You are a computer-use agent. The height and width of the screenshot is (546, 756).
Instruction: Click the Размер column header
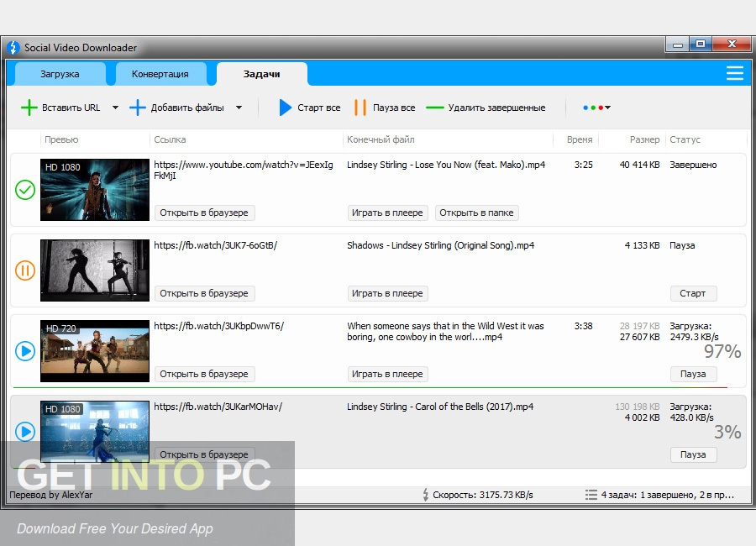click(644, 139)
